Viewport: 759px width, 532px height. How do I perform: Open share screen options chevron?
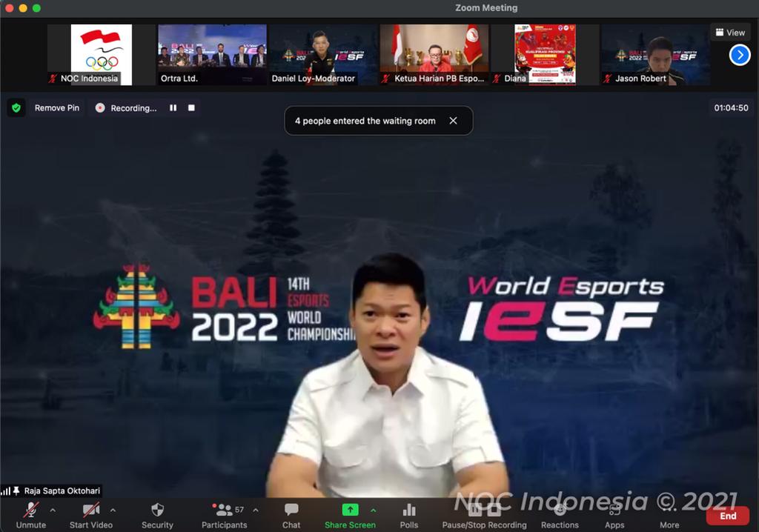(374, 510)
